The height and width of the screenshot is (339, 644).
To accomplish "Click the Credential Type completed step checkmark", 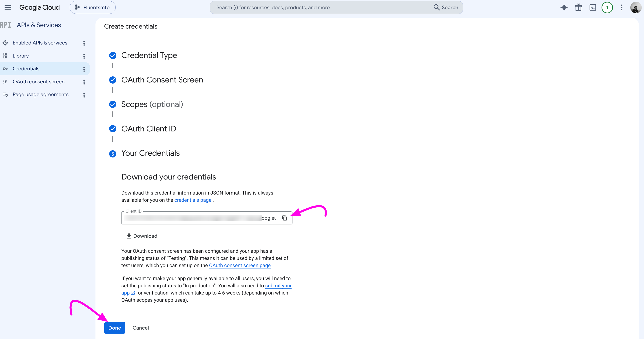I will coord(113,55).
